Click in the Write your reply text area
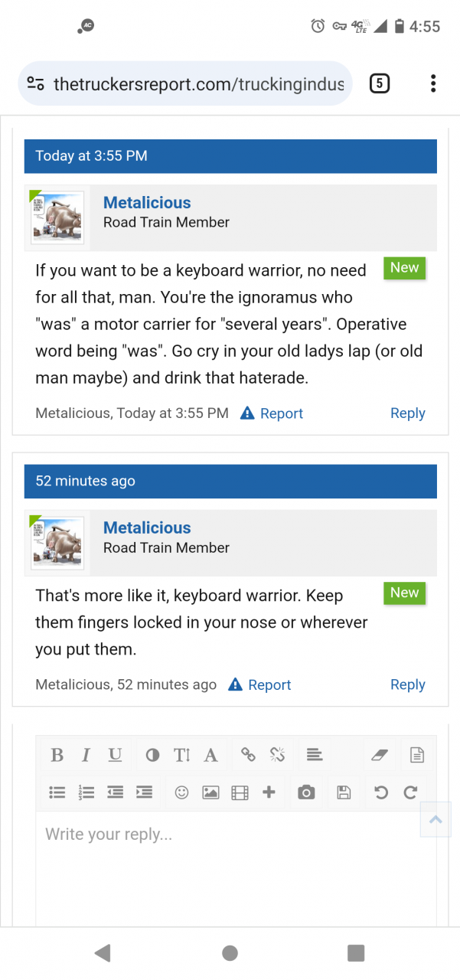The image size is (460, 980). coord(230,865)
